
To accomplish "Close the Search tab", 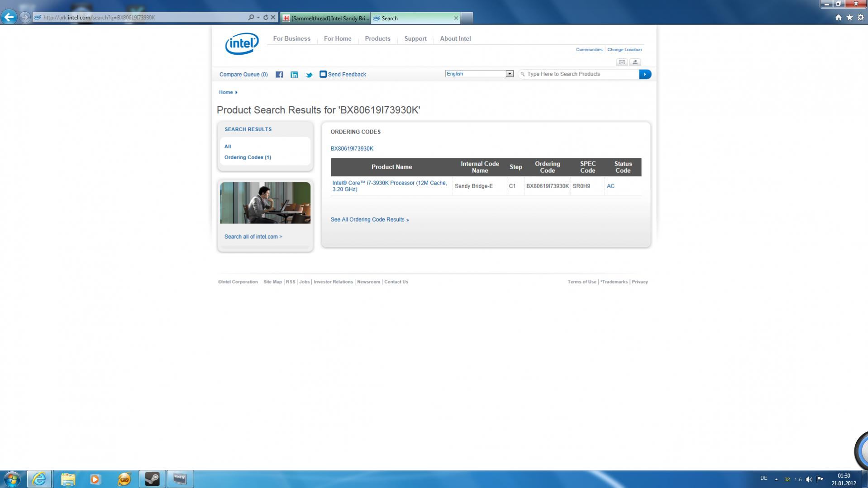I will 456,18.
